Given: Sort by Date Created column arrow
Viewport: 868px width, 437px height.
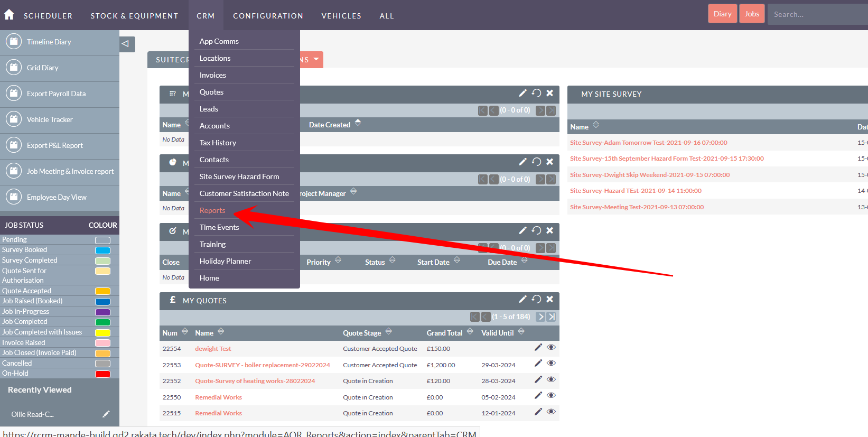Looking at the screenshot, I should click(358, 123).
